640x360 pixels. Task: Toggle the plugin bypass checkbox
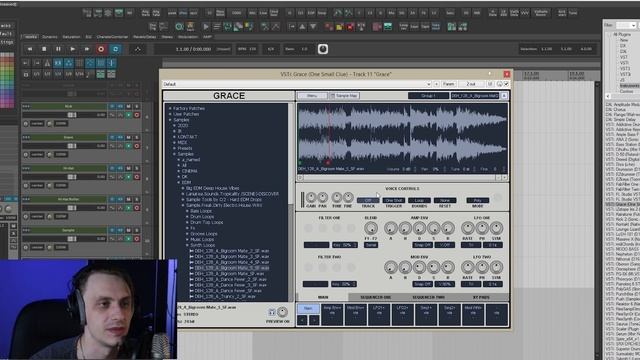click(x=507, y=84)
